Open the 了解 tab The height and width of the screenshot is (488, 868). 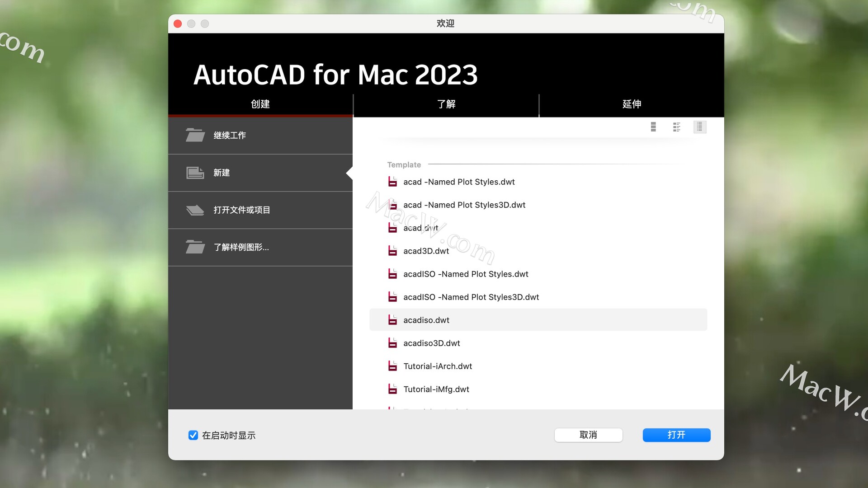446,104
